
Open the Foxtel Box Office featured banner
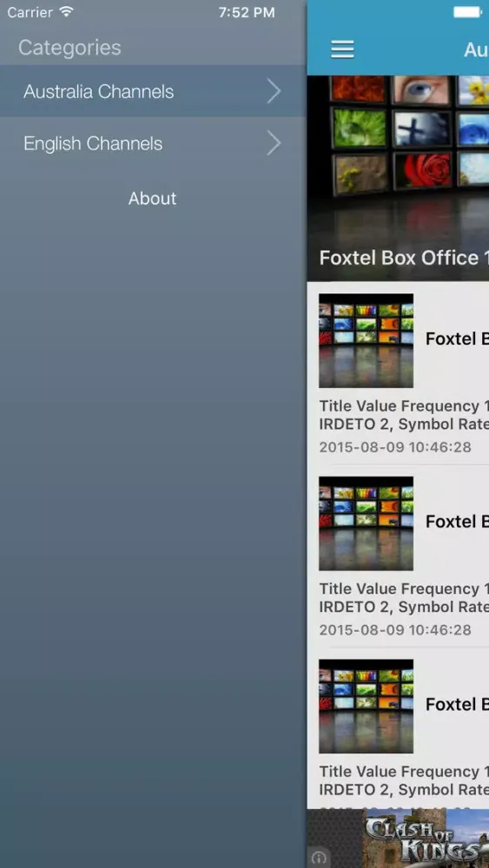(398, 178)
